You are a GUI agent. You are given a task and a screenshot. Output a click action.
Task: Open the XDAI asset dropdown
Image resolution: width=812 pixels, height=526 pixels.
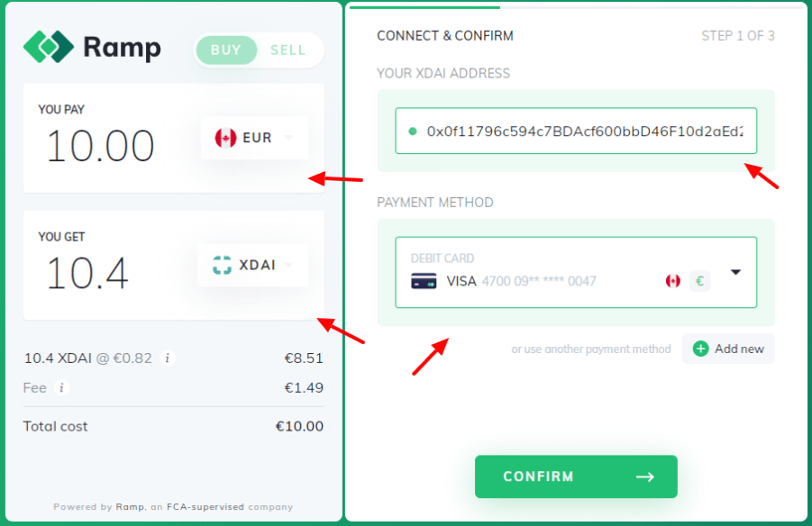click(252, 265)
